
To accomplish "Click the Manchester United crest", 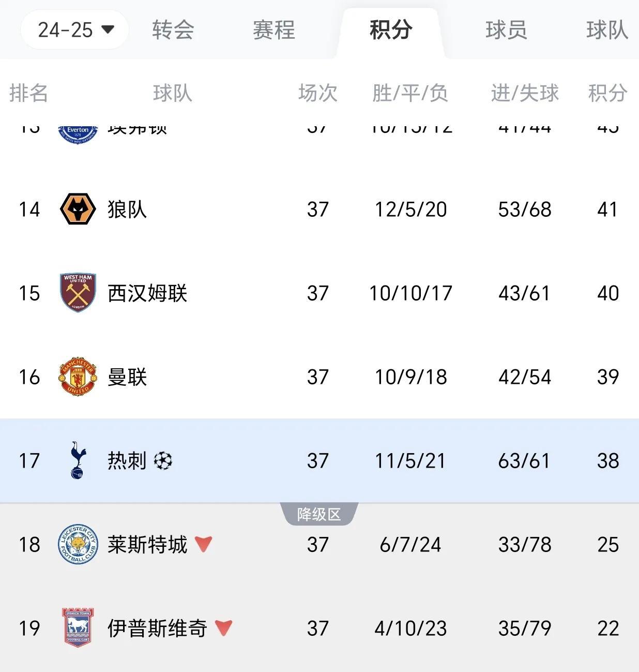I will 78,377.
